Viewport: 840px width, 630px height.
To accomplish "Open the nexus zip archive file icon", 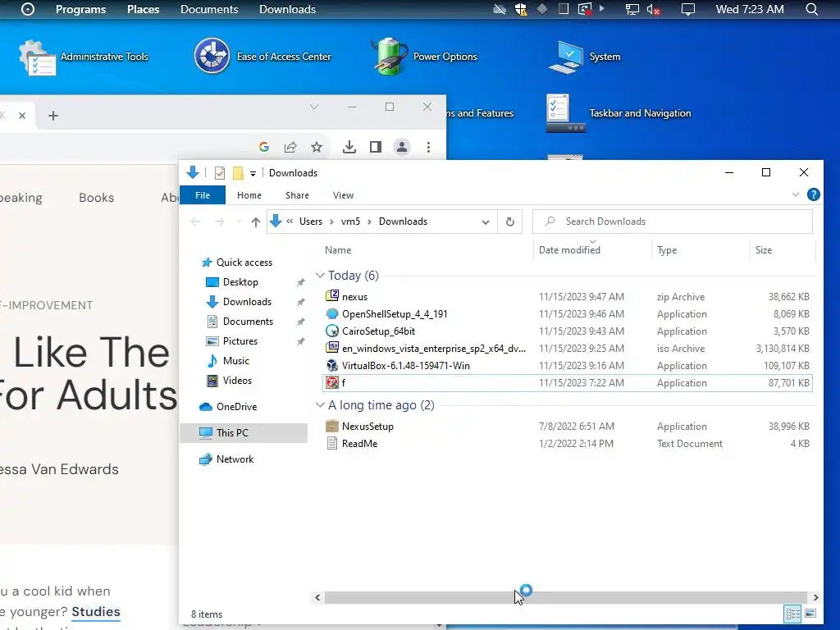I will tap(332, 296).
